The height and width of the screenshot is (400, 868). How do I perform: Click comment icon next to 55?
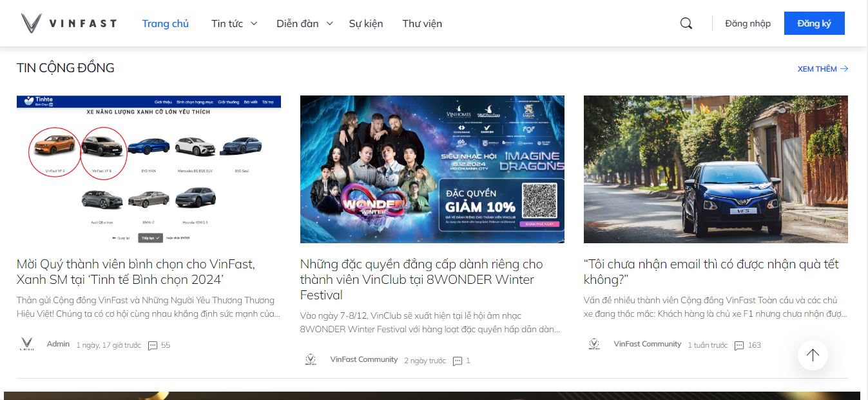(153, 346)
